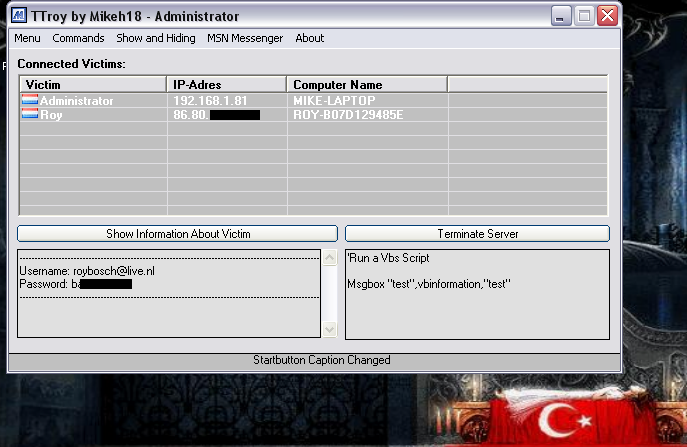Click the IP-Adres column header
Viewport: 687px width, 447px height.
pos(227,84)
